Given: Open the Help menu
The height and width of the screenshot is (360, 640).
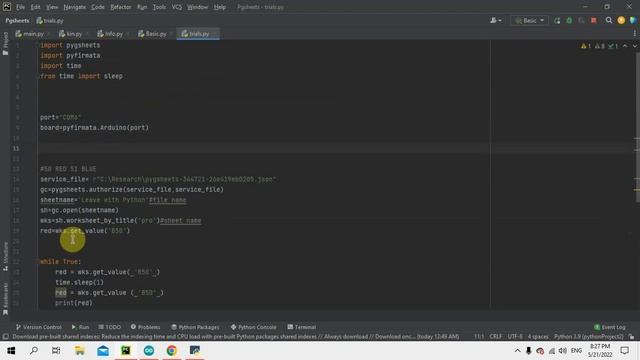Looking at the screenshot, I should [220, 7].
